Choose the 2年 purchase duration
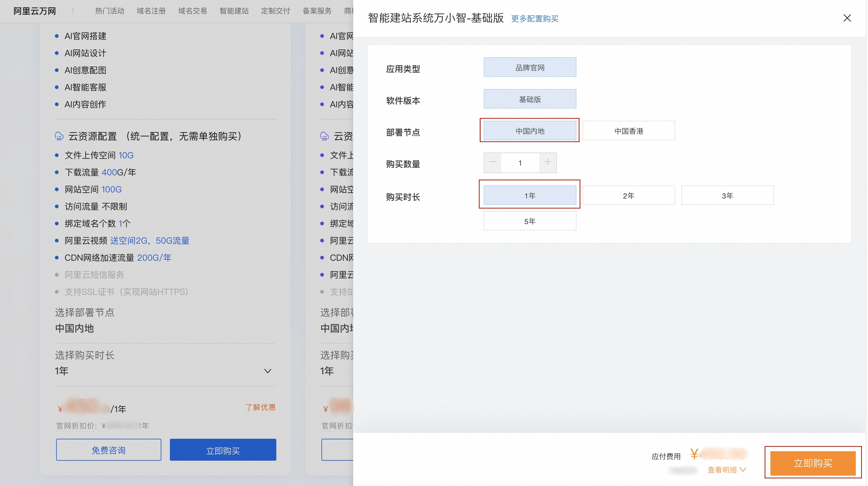 tap(628, 195)
